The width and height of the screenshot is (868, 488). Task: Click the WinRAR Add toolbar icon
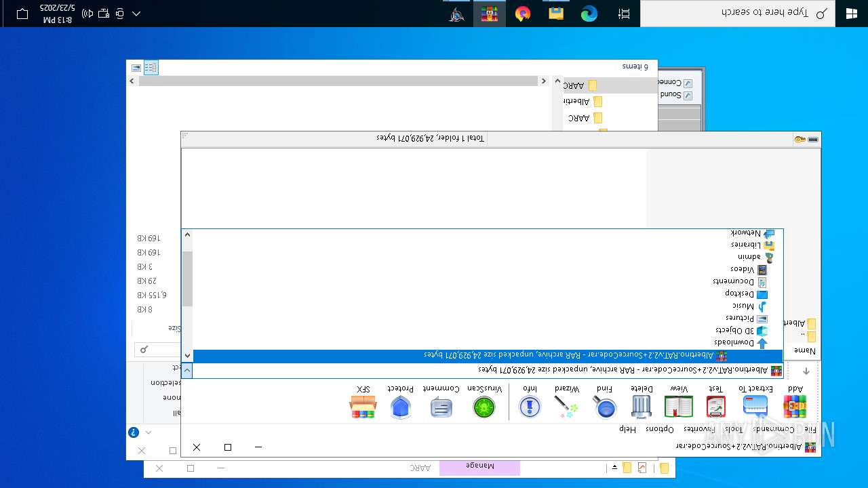[x=795, y=405]
